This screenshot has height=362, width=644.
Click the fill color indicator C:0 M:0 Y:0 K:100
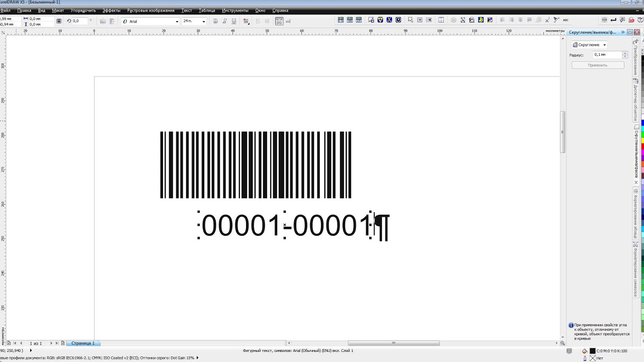[593, 351]
